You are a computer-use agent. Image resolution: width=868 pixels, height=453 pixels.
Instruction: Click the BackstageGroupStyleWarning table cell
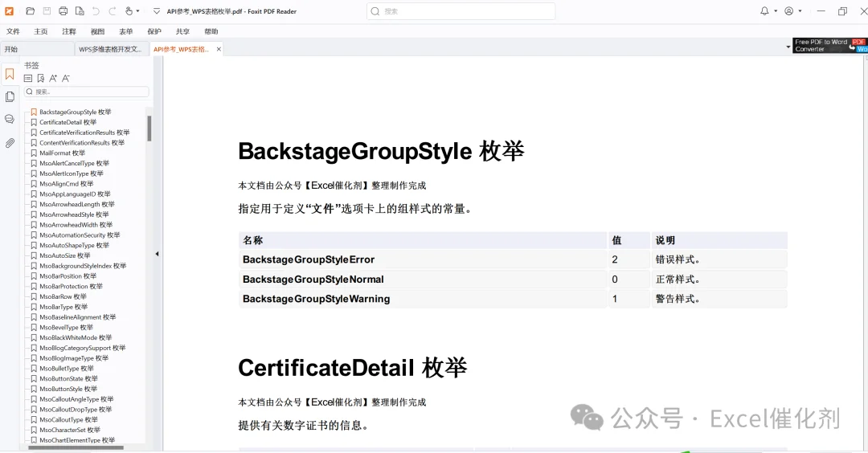[x=424, y=299]
